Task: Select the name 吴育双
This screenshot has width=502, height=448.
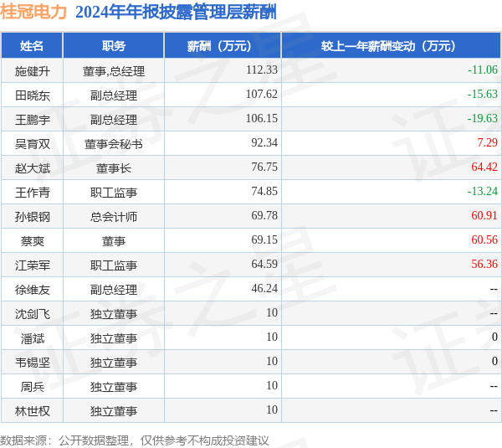Action: (x=33, y=144)
